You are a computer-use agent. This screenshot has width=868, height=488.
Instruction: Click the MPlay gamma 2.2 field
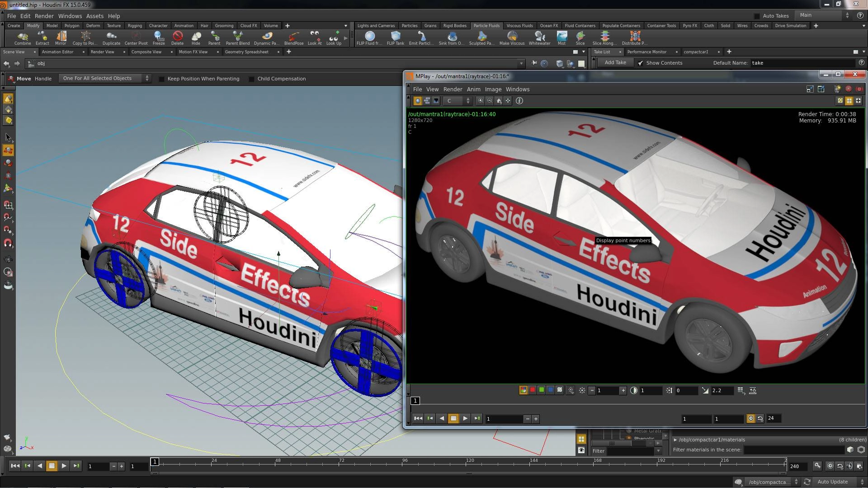point(722,390)
